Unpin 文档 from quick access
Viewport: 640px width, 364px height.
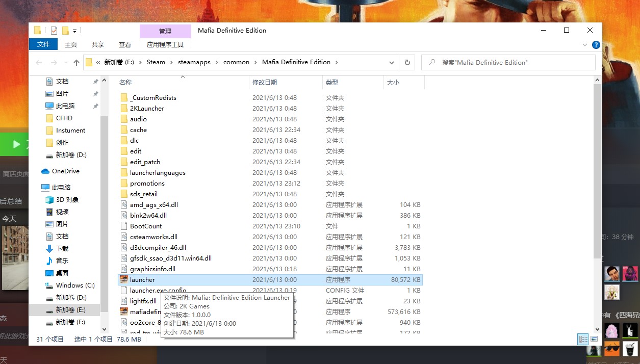coord(95,81)
